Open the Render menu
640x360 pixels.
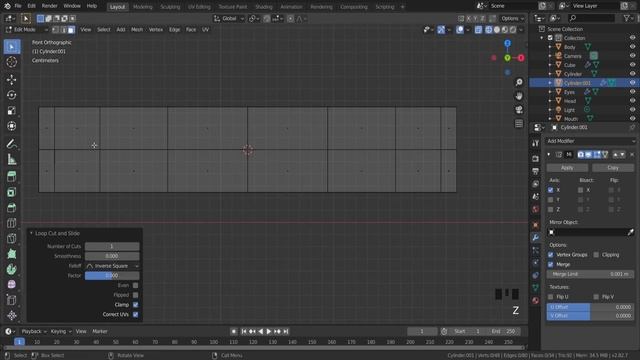[x=49, y=6]
